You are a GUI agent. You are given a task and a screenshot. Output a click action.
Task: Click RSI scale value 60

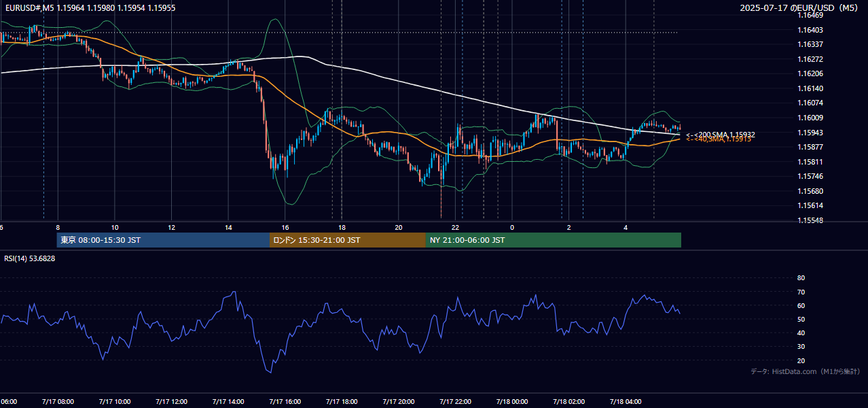point(801,305)
